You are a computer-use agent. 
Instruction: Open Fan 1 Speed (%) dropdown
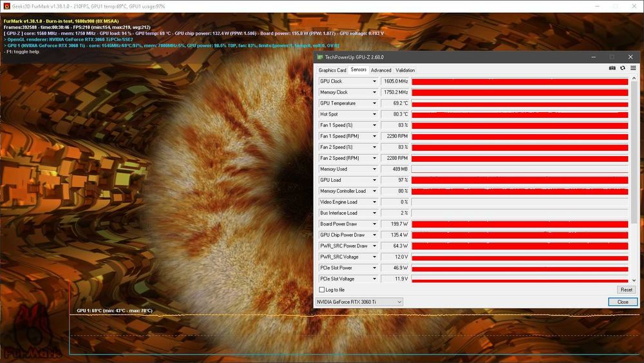pyautogui.click(x=374, y=125)
